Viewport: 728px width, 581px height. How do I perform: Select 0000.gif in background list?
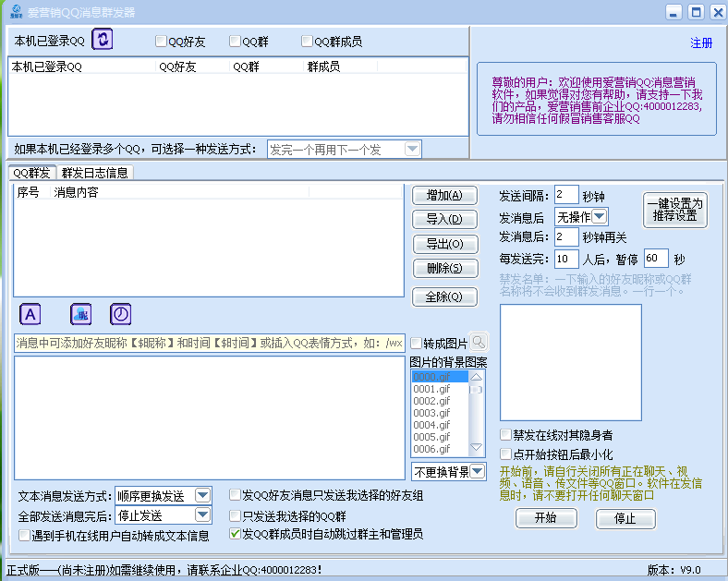(x=440, y=377)
